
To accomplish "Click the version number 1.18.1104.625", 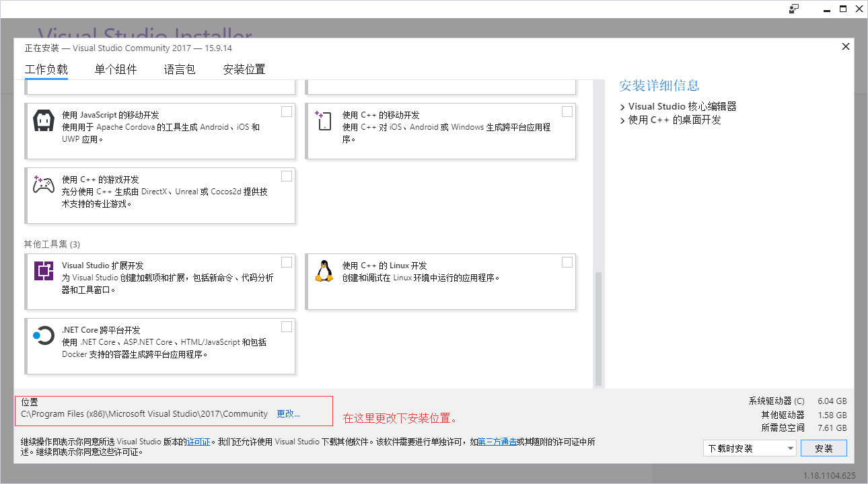I will pyautogui.click(x=830, y=475).
